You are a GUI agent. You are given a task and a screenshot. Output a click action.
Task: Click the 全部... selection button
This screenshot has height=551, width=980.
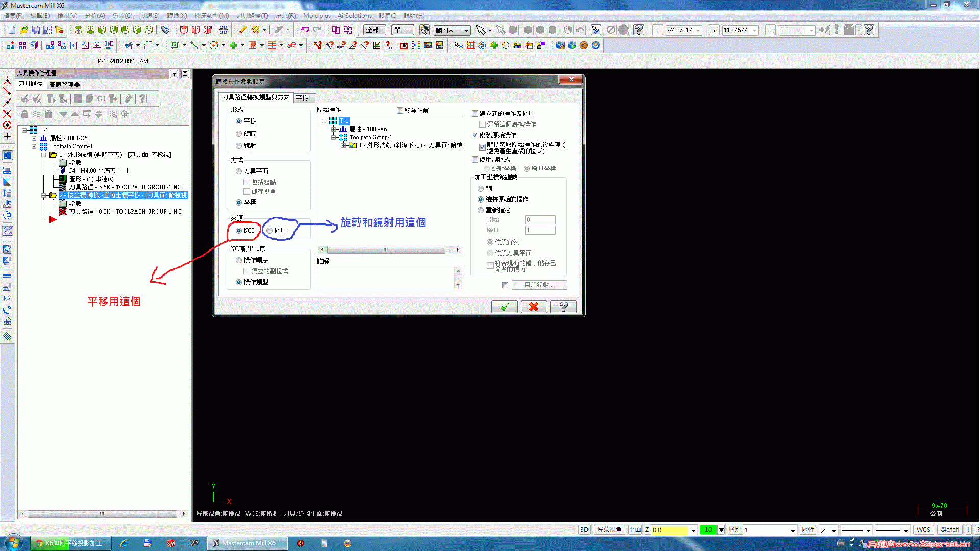(x=374, y=30)
